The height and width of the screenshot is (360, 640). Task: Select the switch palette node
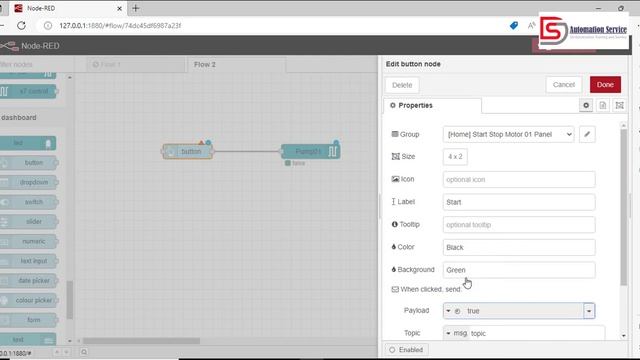(29, 202)
